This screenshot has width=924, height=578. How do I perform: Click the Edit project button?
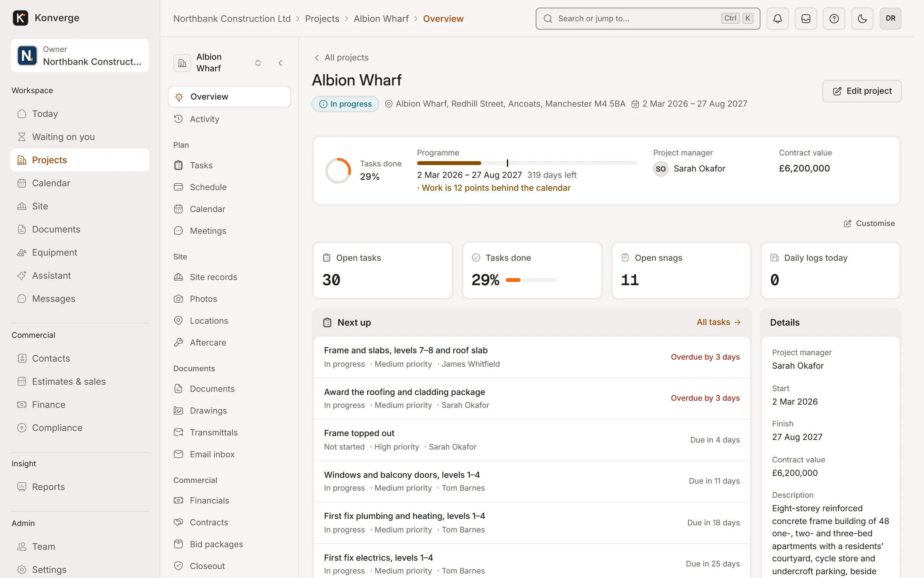862,91
